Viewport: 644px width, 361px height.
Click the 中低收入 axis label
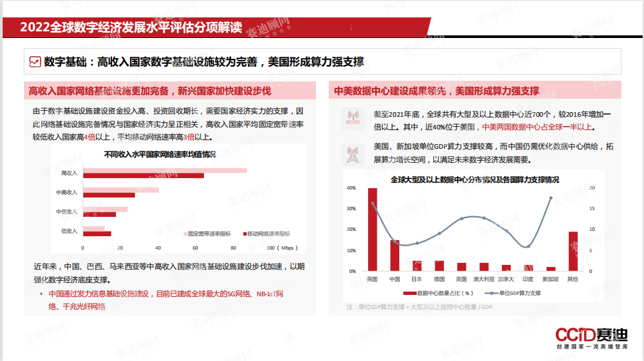tap(67, 212)
